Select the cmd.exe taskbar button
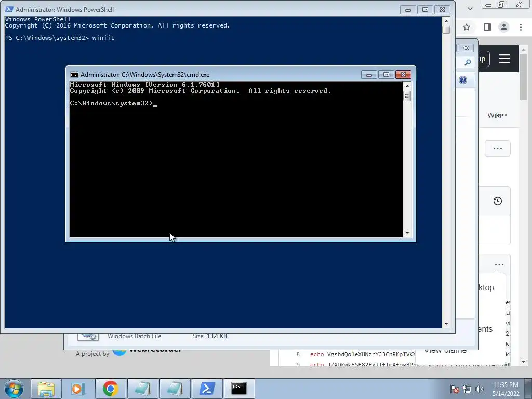532x399 pixels. click(x=239, y=389)
